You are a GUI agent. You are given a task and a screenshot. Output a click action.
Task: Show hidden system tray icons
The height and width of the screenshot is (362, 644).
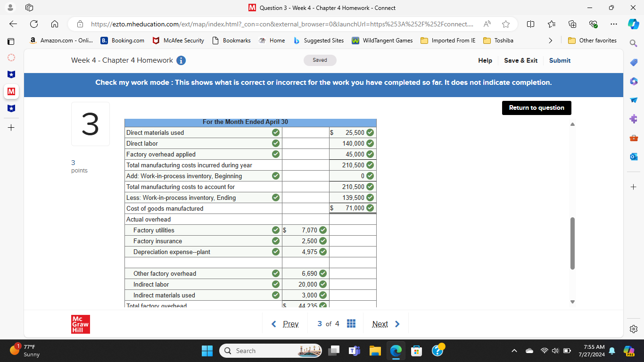[x=514, y=351]
